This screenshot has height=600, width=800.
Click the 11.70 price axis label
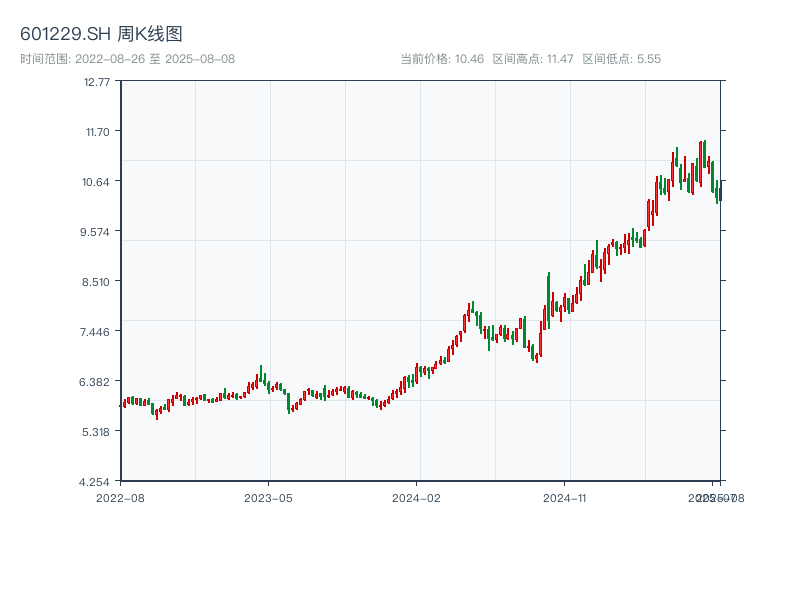coord(97,131)
